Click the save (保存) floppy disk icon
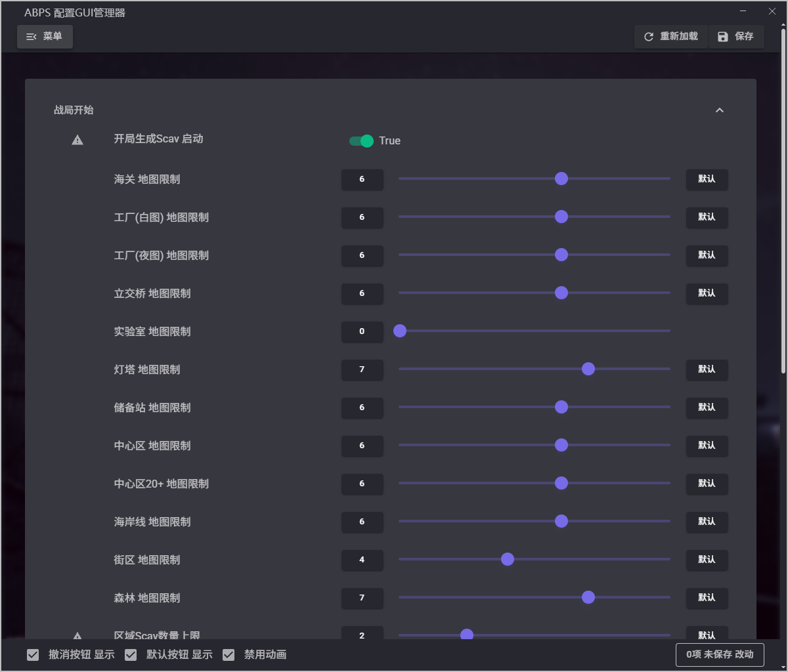788x672 pixels. click(723, 37)
